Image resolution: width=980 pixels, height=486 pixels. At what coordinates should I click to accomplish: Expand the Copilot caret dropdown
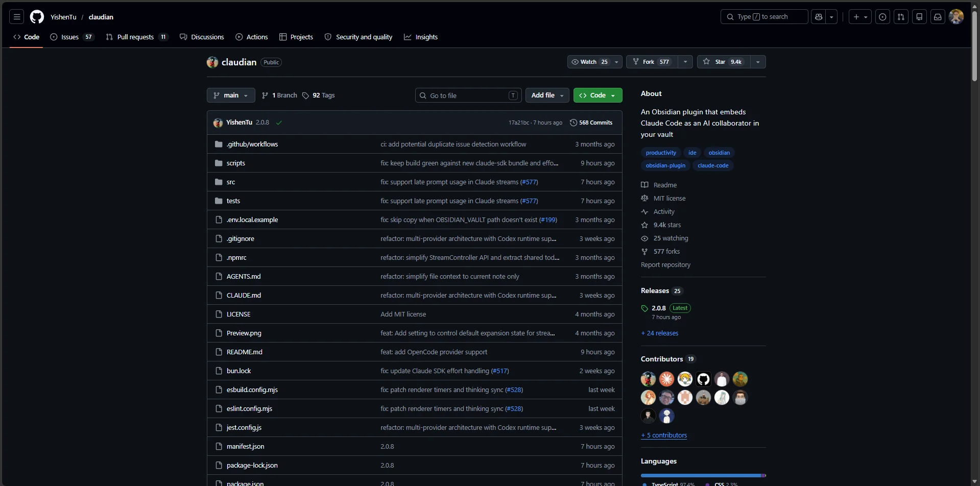point(832,17)
